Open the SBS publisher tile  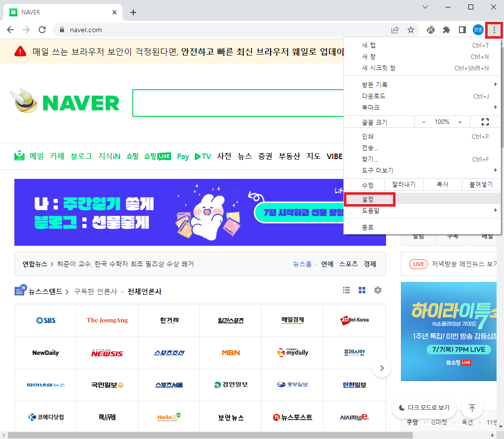click(x=46, y=321)
